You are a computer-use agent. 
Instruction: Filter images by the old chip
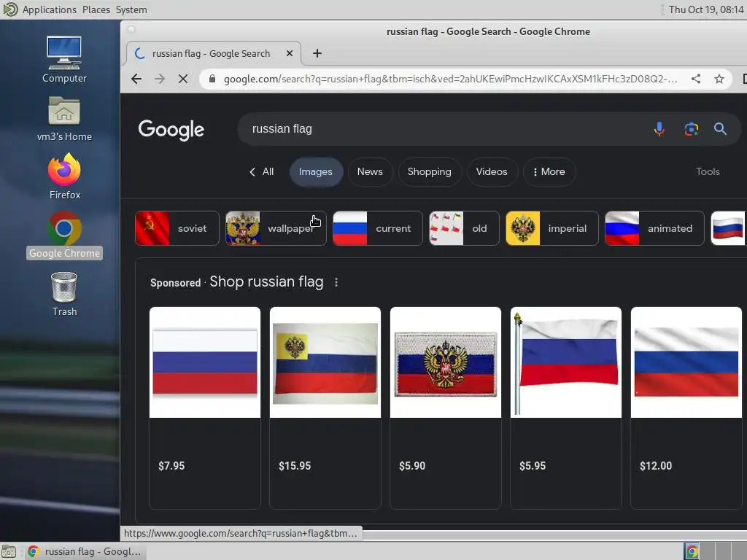[x=464, y=228]
